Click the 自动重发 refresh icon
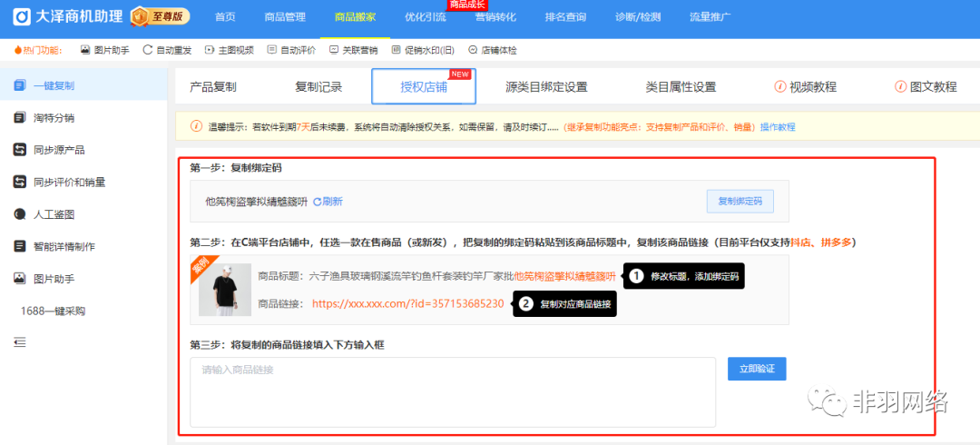Screen dimensions: 980x445 (x=148, y=50)
